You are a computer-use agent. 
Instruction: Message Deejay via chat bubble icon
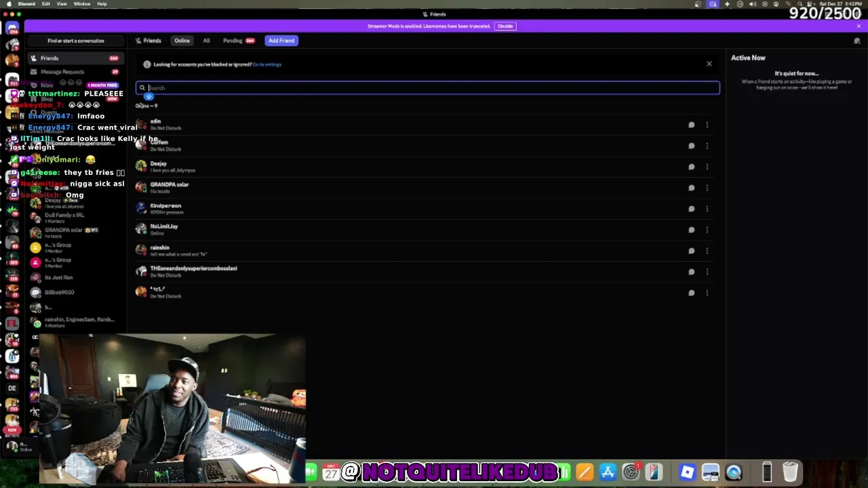click(692, 167)
